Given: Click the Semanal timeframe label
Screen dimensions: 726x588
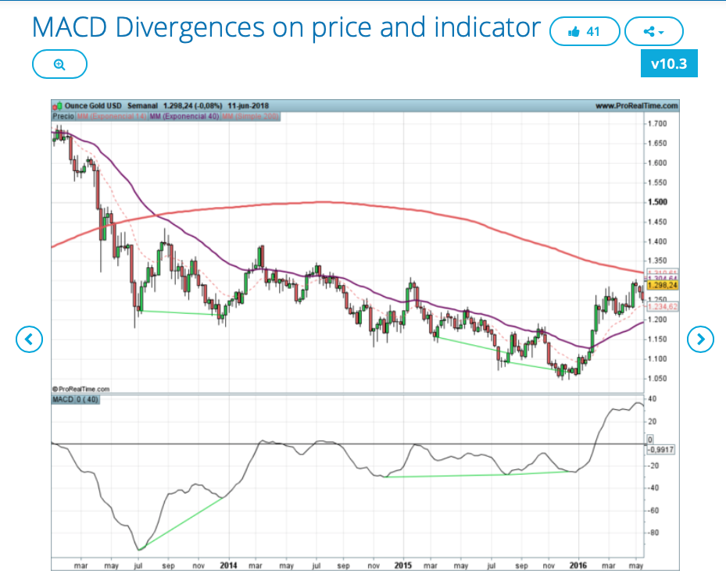Looking at the screenshot, I should coord(142,106).
